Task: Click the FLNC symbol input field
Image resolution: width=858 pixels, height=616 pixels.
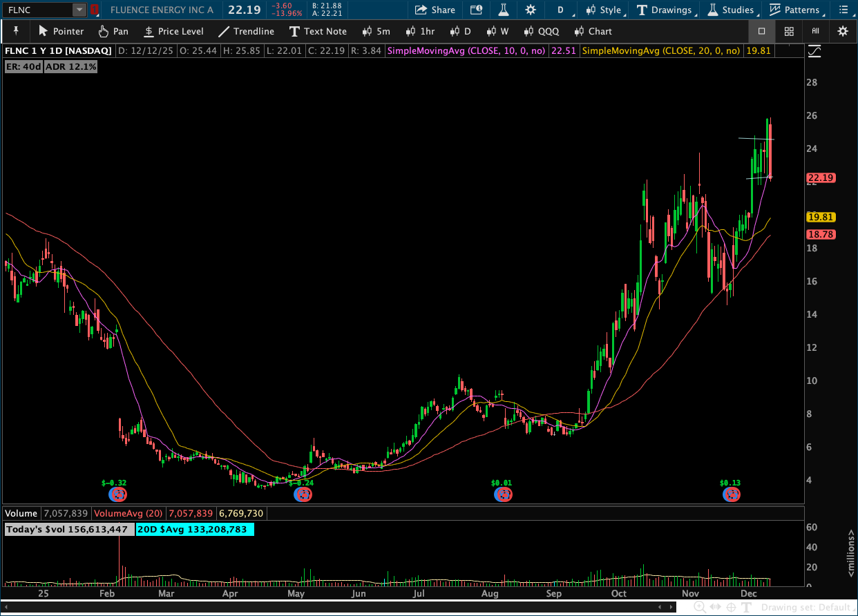Action: 39,10
